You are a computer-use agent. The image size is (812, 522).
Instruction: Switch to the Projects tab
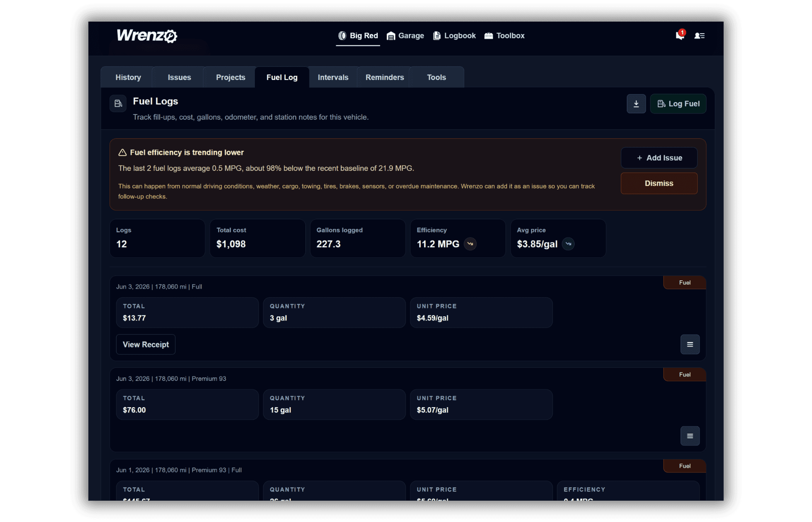point(230,77)
